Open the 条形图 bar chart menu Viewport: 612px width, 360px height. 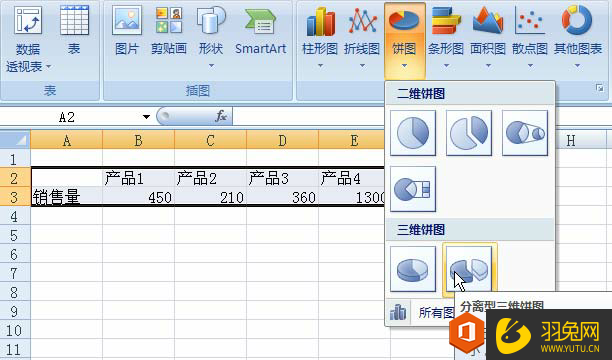[446, 38]
